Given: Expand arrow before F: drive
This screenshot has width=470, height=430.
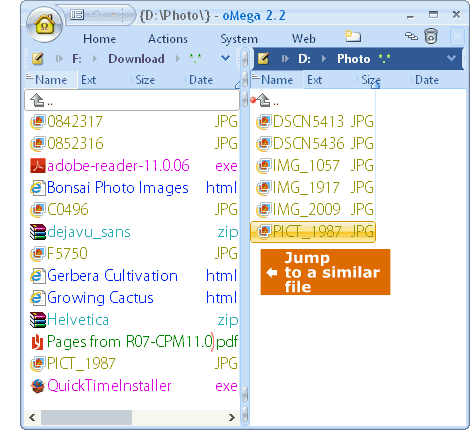Looking at the screenshot, I should pyautogui.click(x=59, y=59).
